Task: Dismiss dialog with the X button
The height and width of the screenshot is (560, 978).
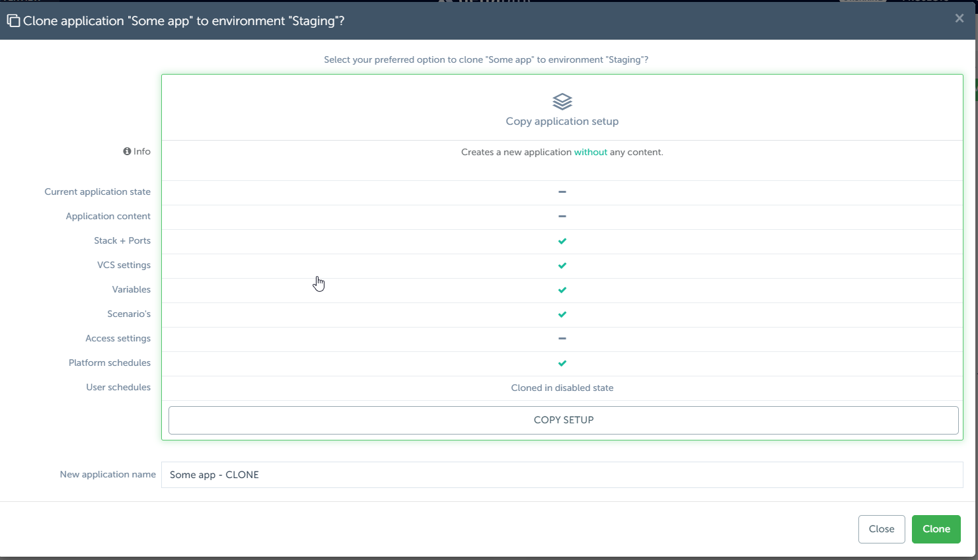Action: point(959,18)
